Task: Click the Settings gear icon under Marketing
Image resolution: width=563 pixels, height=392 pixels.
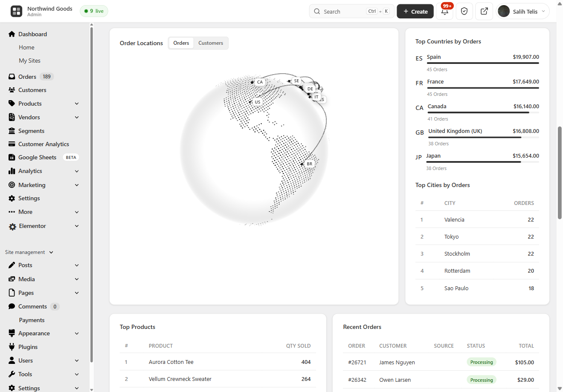Action: point(12,198)
